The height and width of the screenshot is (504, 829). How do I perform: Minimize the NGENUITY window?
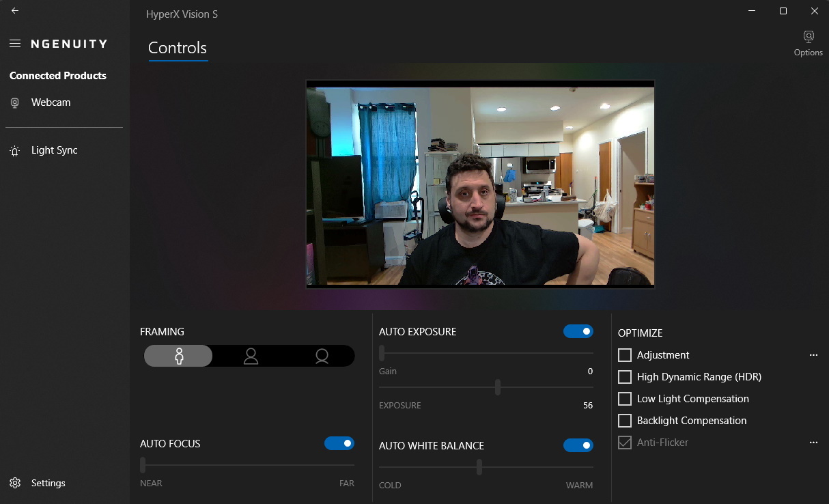pos(752,11)
